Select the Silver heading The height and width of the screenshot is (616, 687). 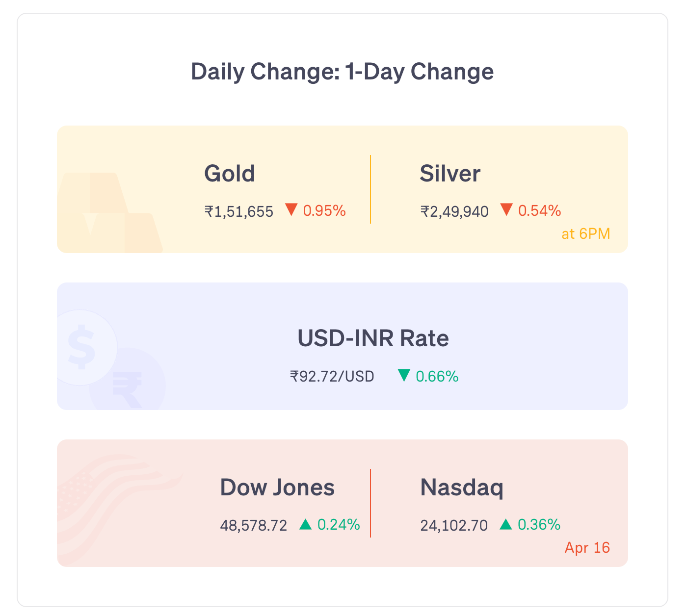coord(450,174)
